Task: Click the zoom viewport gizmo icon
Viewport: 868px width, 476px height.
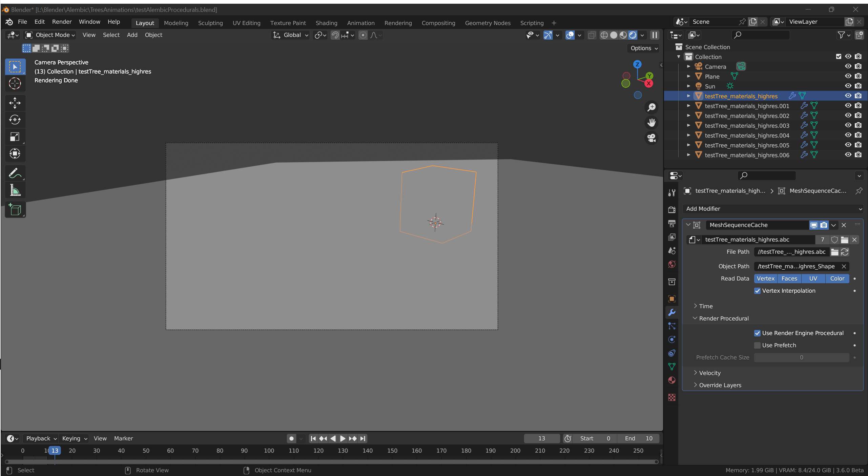Action: (x=651, y=107)
